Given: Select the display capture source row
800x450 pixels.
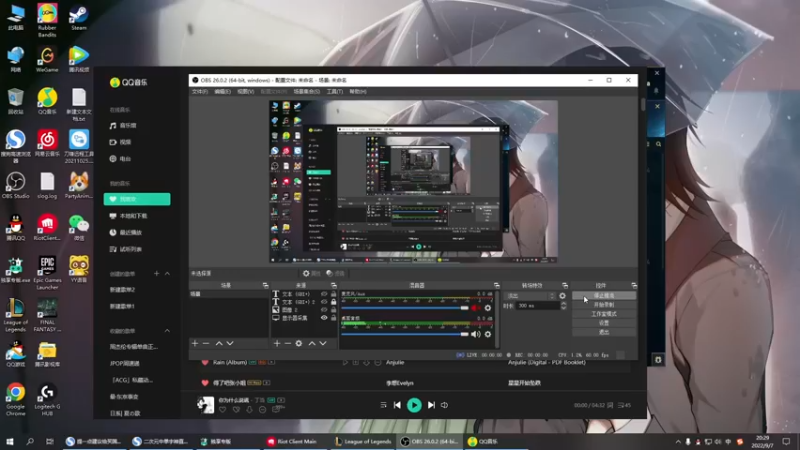Looking at the screenshot, I should (x=304, y=318).
